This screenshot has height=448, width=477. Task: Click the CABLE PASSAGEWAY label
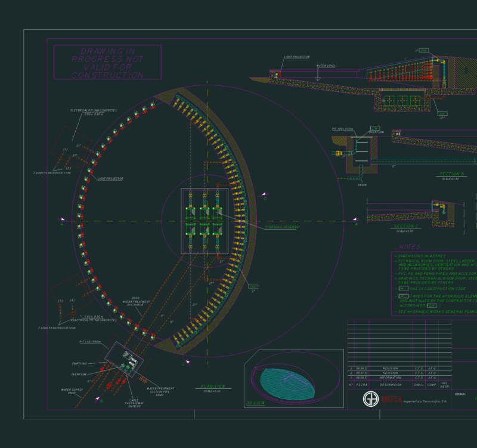point(134,403)
